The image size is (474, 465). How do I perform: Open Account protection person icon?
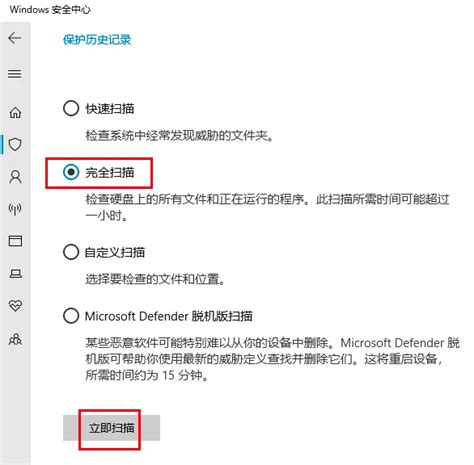(x=15, y=177)
